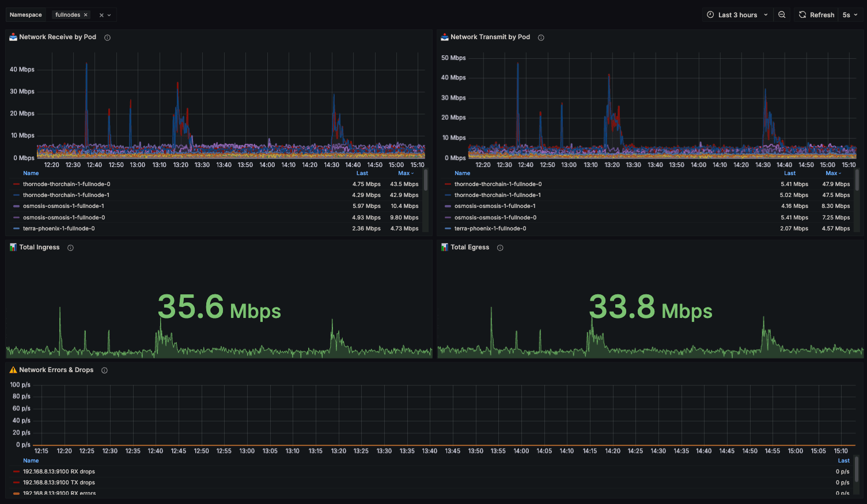Click the Total Egress info icon
867x504 pixels.
[x=500, y=248]
